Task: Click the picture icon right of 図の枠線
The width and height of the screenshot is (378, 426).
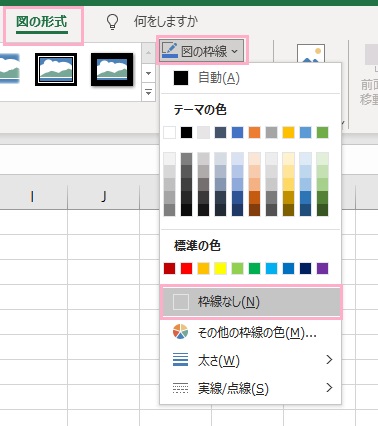Action: 311,53
